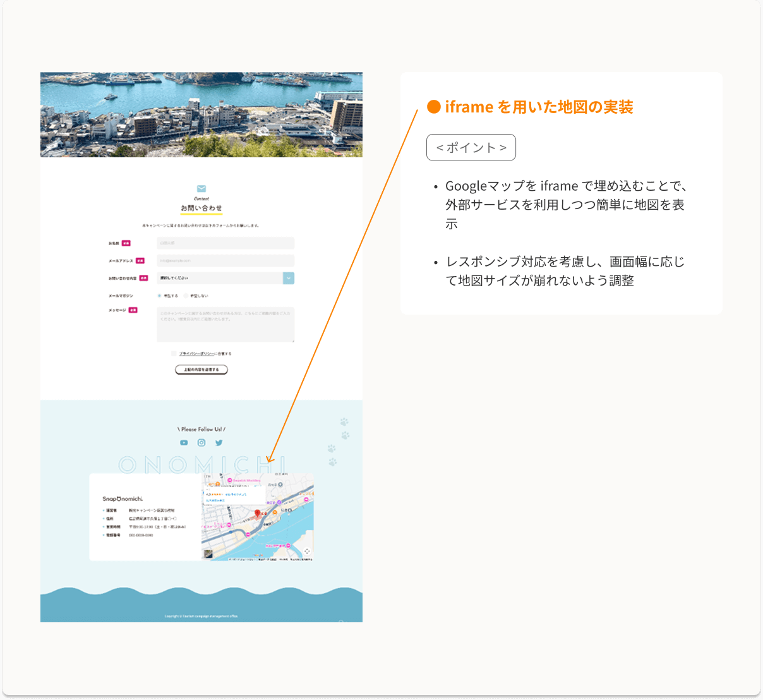This screenshot has height=700, width=763.
Task: Click the email address input field
Action: point(225,260)
